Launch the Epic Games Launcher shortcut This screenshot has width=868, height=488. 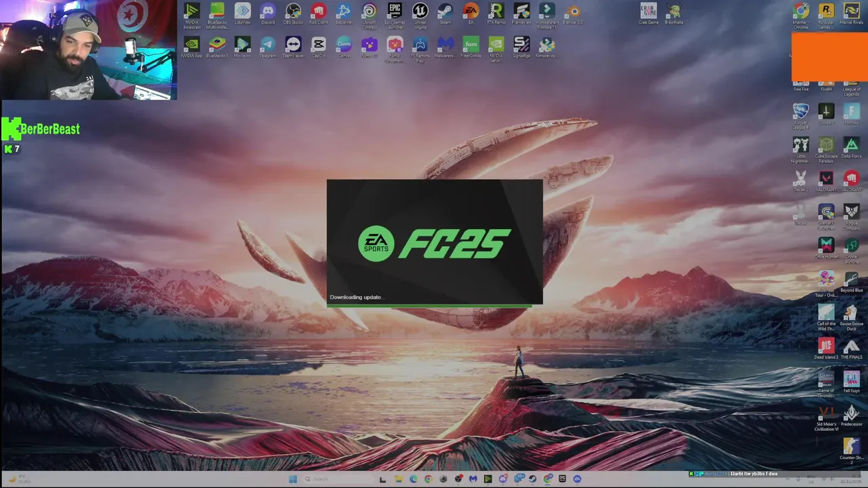pyautogui.click(x=395, y=16)
